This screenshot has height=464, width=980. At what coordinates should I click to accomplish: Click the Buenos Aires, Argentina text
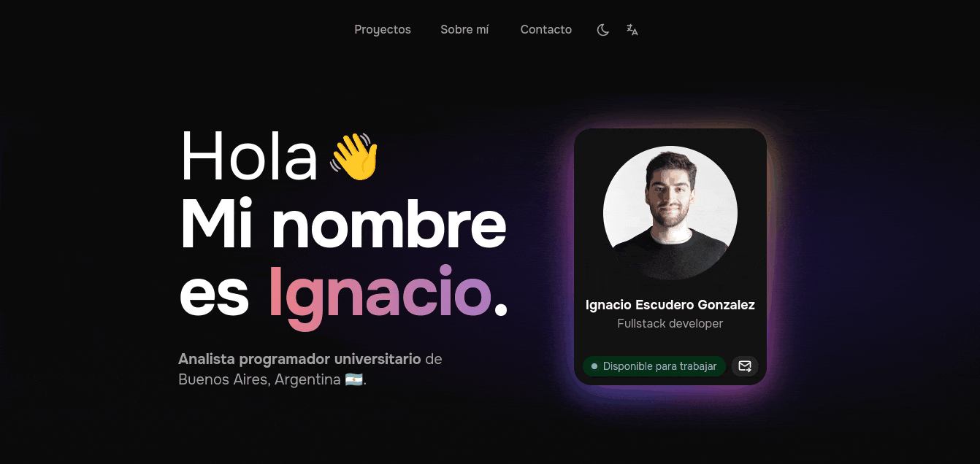click(x=259, y=380)
